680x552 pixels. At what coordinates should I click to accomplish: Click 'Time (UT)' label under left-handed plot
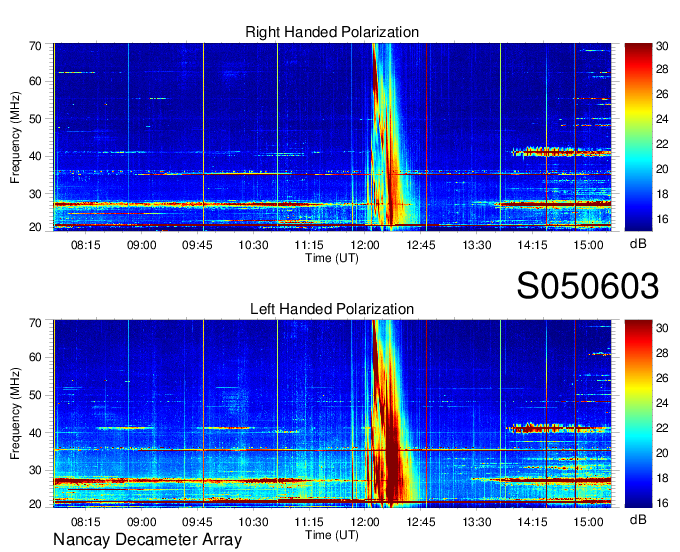pos(332,535)
